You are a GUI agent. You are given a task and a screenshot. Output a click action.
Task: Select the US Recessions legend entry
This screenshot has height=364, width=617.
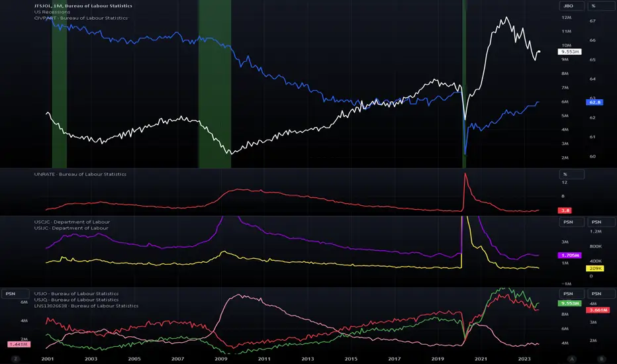point(52,12)
